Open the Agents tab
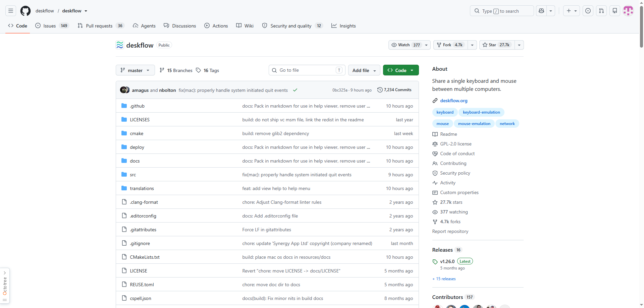The height and width of the screenshot is (308, 644). 144,26
